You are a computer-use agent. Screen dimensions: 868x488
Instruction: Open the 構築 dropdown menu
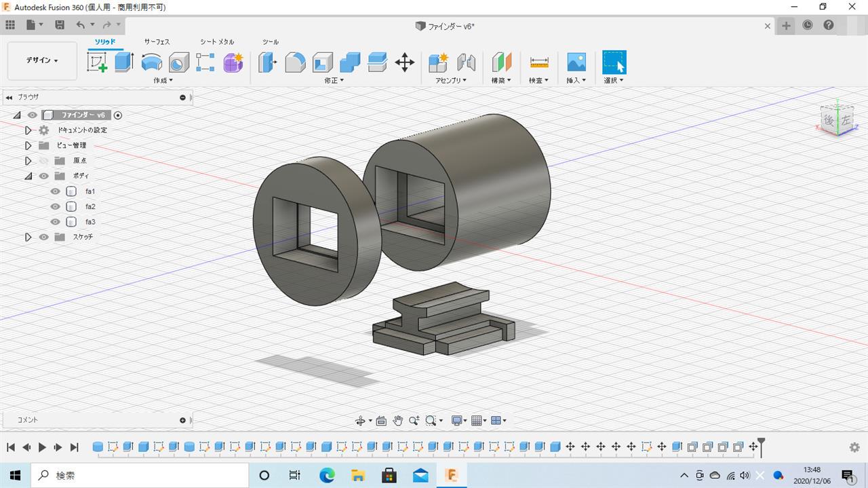tap(502, 80)
